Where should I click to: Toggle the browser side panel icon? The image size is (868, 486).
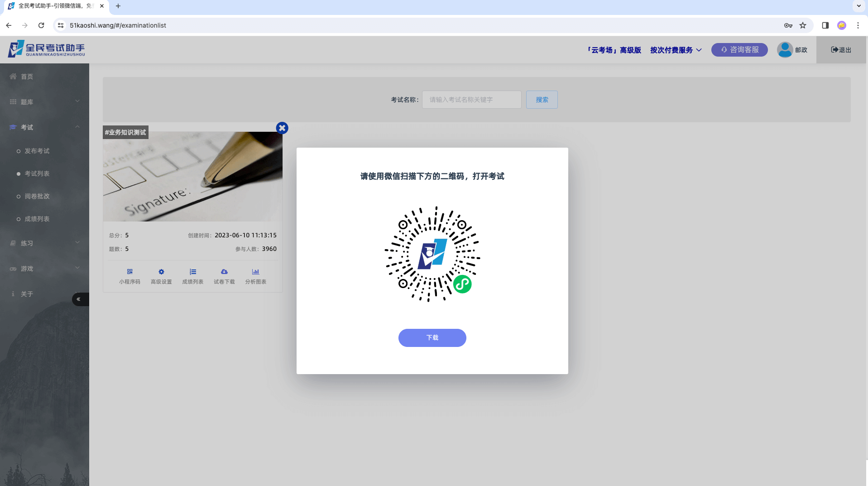point(825,25)
